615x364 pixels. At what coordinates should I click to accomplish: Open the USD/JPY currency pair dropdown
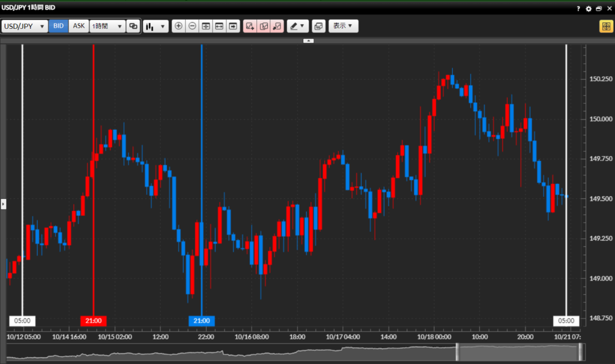tap(25, 26)
